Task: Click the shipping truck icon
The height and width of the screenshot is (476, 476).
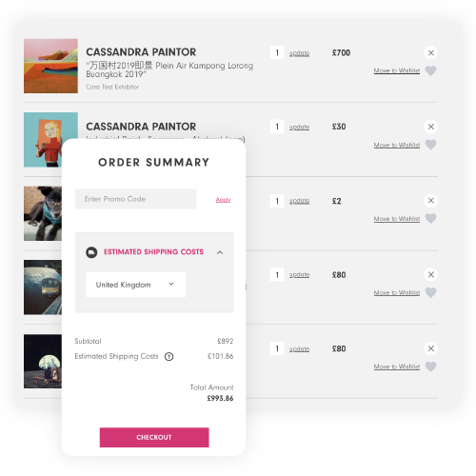Action: coord(91,252)
